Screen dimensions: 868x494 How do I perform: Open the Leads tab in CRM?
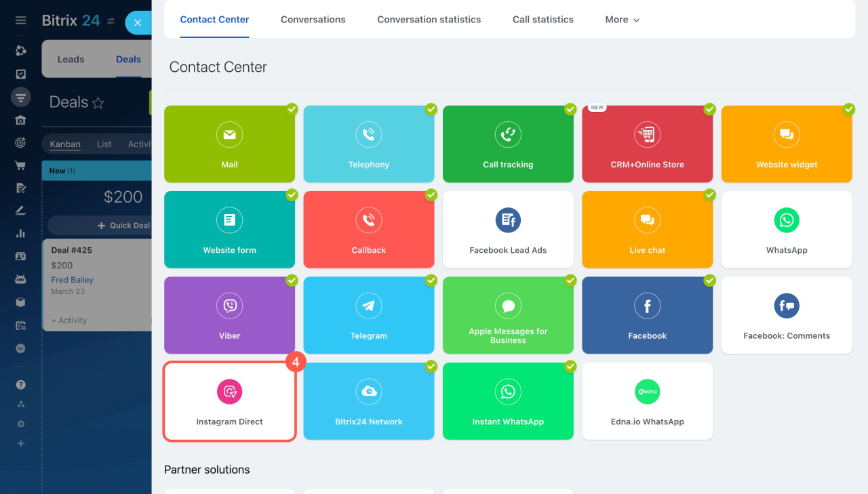[x=71, y=59]
